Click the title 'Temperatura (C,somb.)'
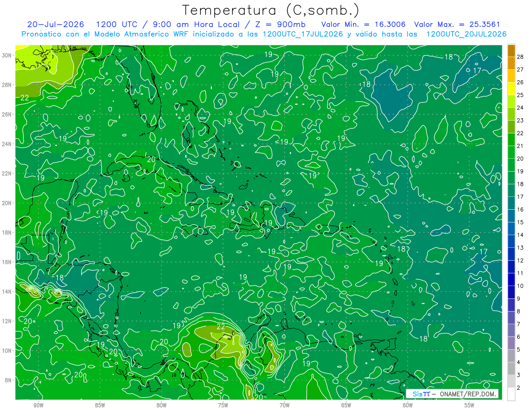 (271, 10)
